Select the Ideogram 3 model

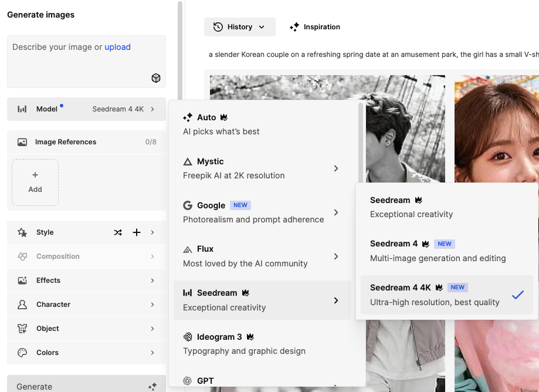coord(263,344)
